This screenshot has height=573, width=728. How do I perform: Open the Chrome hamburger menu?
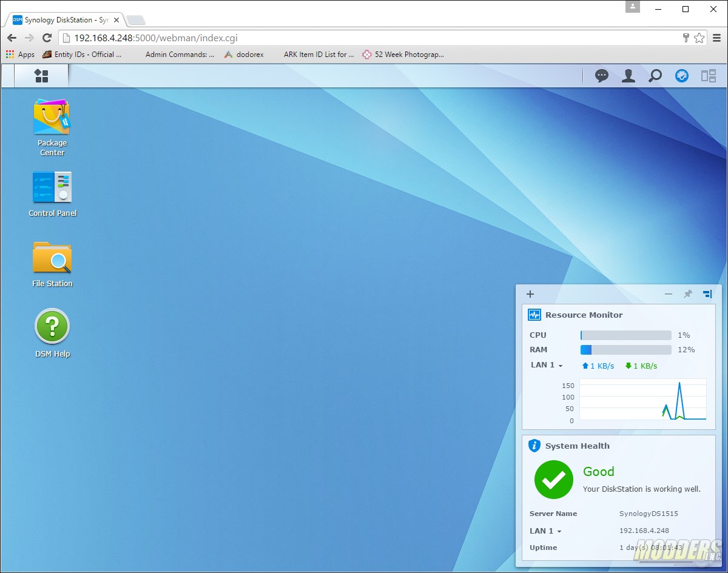[x=716, y=38]
